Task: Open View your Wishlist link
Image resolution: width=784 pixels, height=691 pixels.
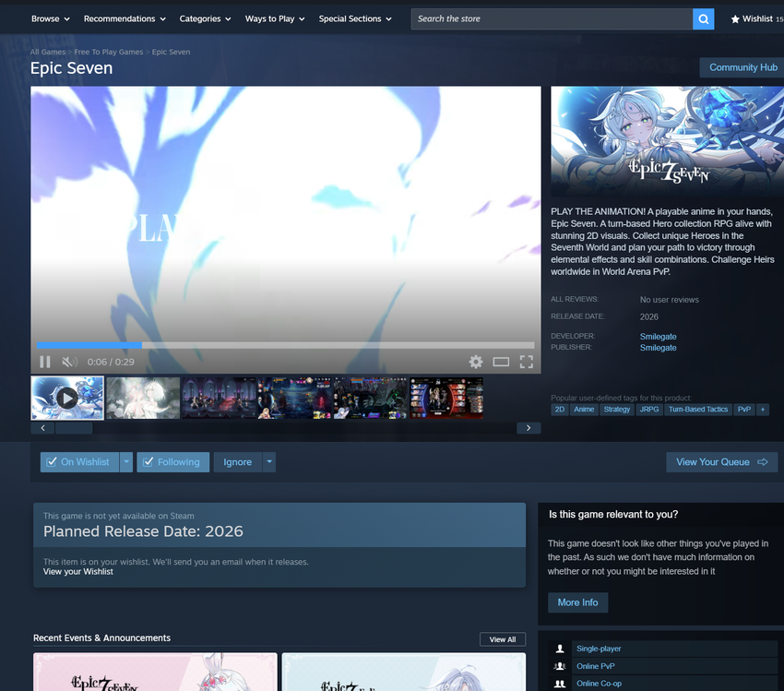Action: tap(78, 571)
